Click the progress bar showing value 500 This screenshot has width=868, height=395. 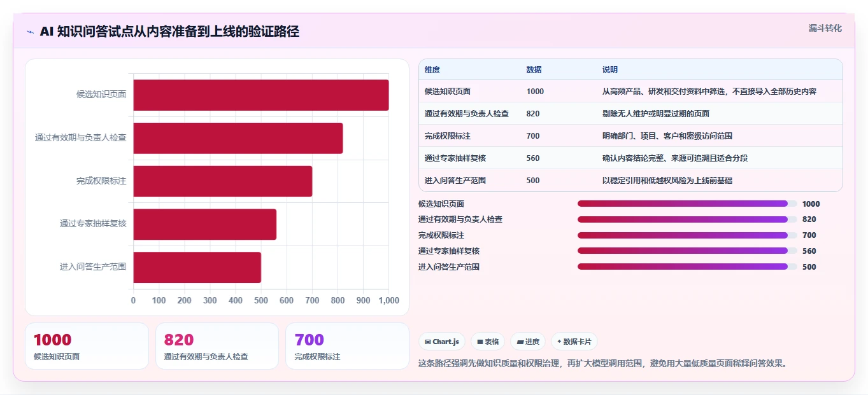pos(687,267)
